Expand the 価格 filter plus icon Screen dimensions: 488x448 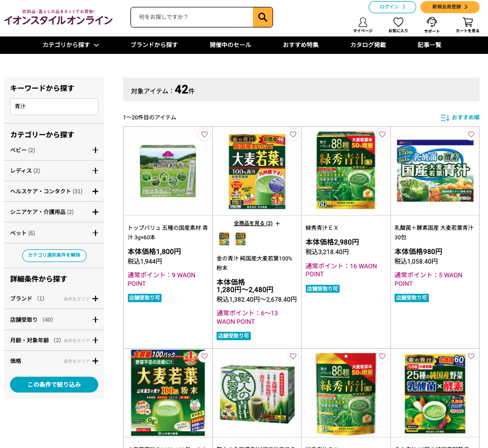pyautogui.click(x=95, y=361)
